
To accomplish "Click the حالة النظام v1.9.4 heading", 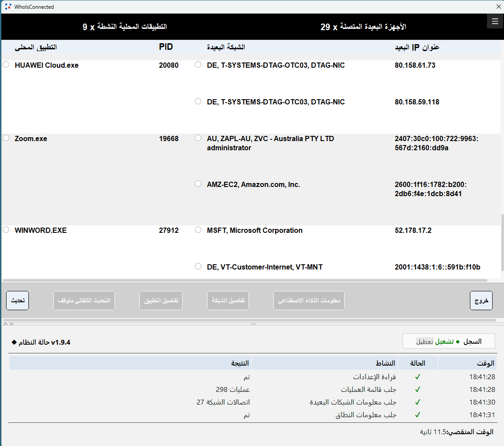I will click(x=44, y=342).
